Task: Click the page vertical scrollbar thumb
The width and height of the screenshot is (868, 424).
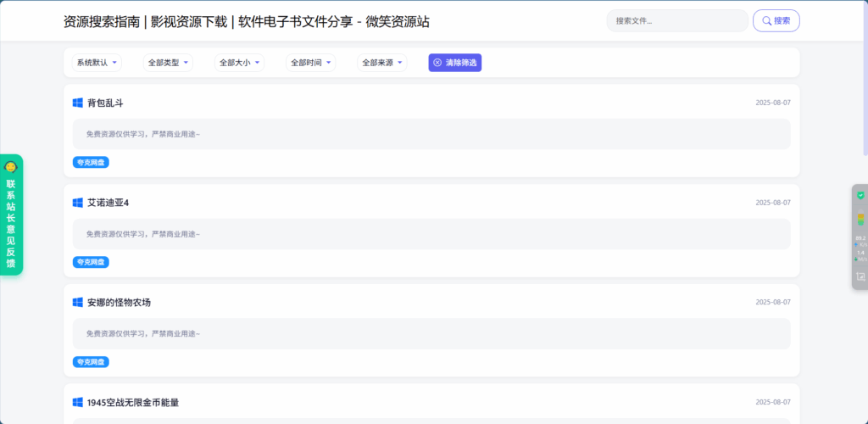Action: pyautogui.click(x=865, y=79)
